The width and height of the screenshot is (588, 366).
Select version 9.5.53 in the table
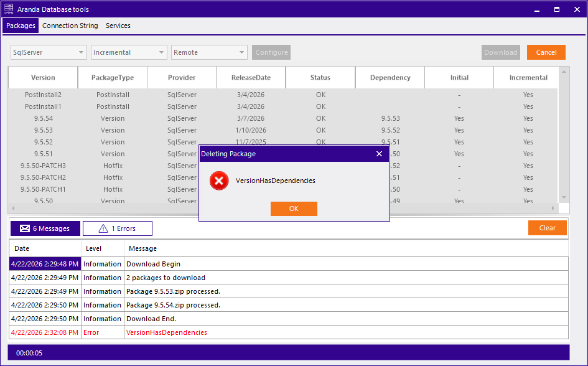coord(44,130)
